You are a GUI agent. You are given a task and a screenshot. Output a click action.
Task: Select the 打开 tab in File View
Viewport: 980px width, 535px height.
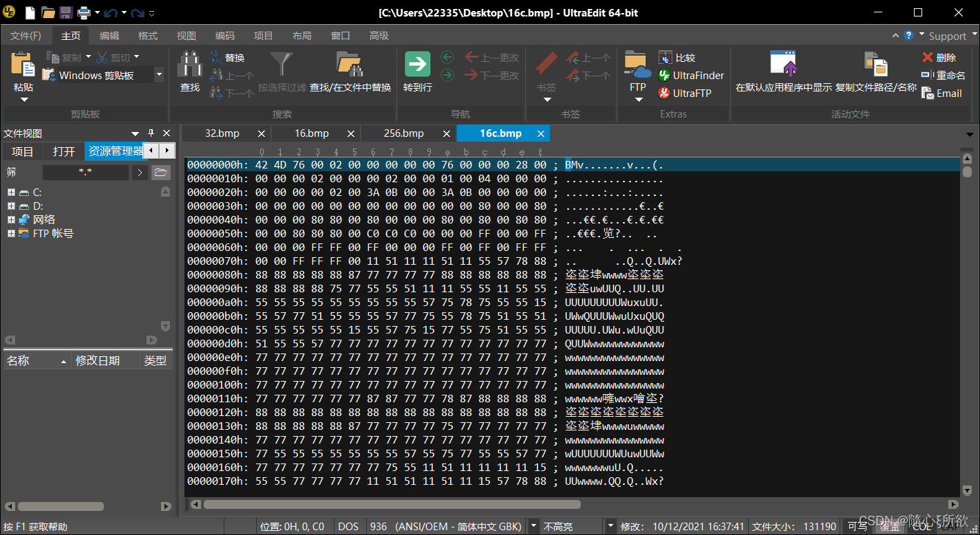coord(64,151)
